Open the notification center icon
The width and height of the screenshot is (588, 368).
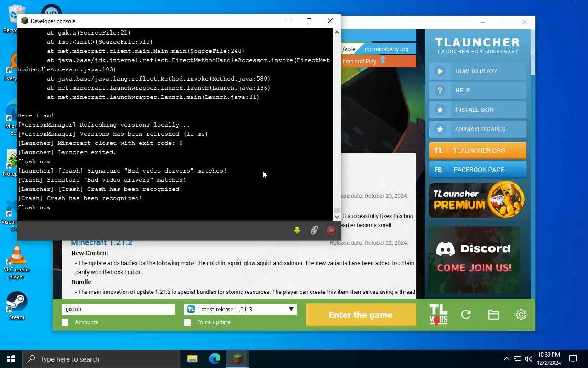[573, 359]
